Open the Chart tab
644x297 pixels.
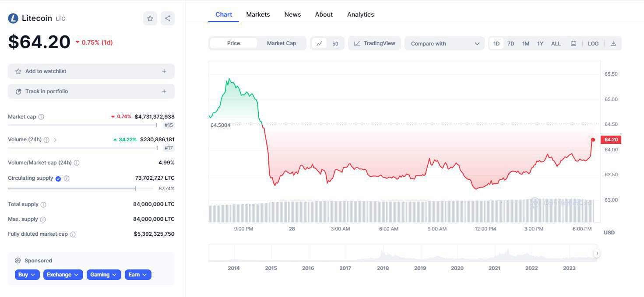tap(224, 14)
